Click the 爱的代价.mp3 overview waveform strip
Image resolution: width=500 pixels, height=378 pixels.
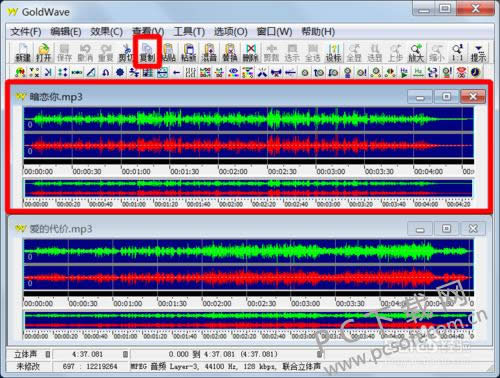click(x=248, y=320)
